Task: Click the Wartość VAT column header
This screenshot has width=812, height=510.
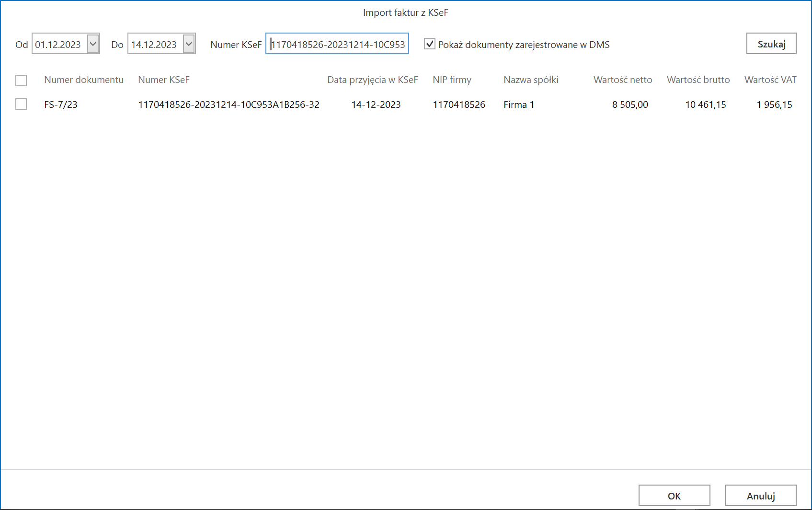Action: coord(770,80)
